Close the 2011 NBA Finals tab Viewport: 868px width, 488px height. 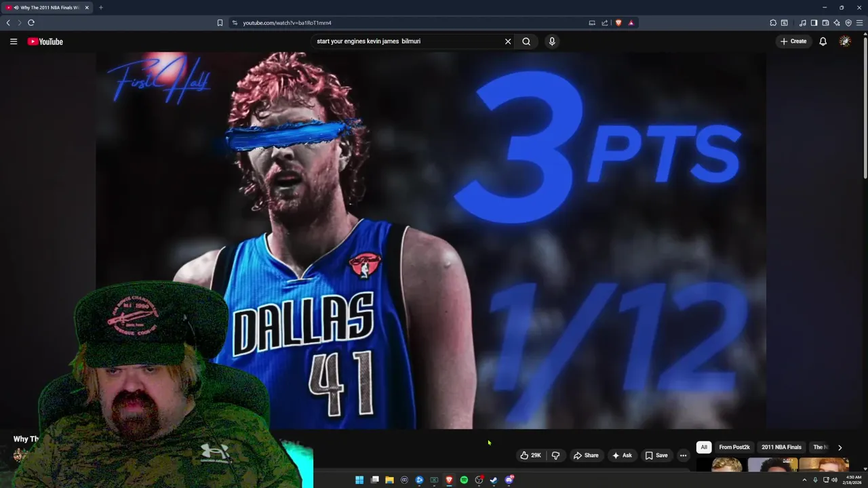tap(87, 7)
